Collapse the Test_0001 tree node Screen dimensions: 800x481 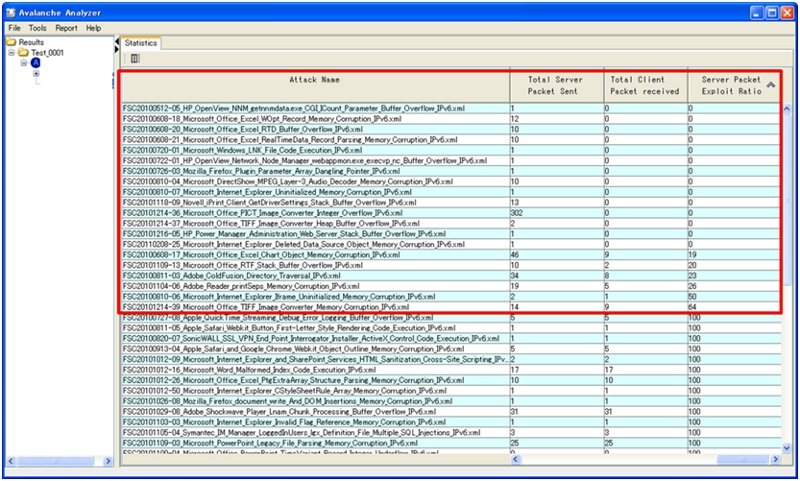click(11, 53)
